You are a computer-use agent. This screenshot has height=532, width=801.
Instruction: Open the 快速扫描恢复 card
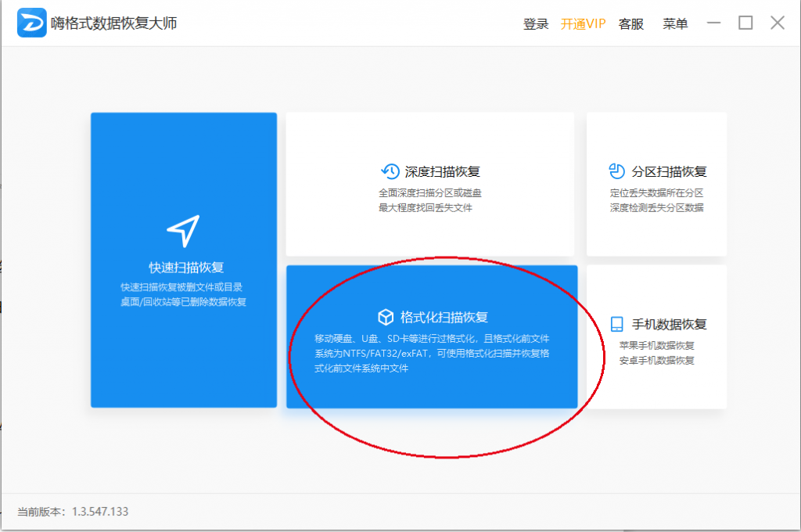click(184, 260)
